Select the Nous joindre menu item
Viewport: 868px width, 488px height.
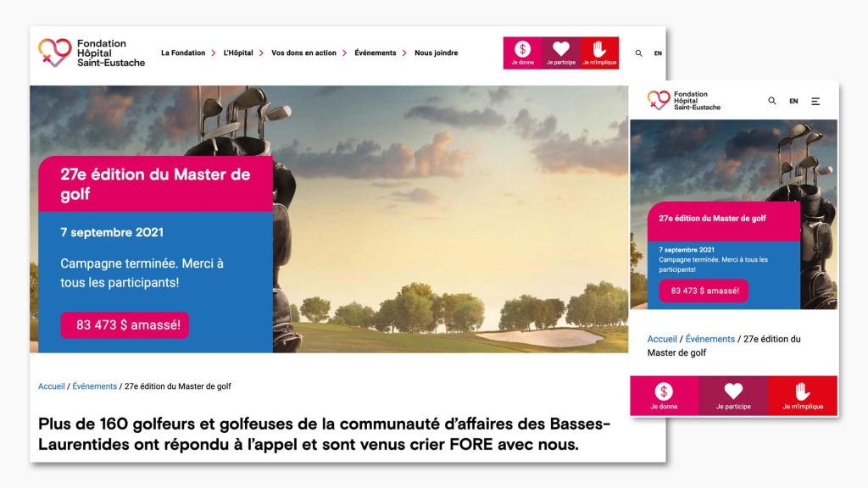click(437, 53)
